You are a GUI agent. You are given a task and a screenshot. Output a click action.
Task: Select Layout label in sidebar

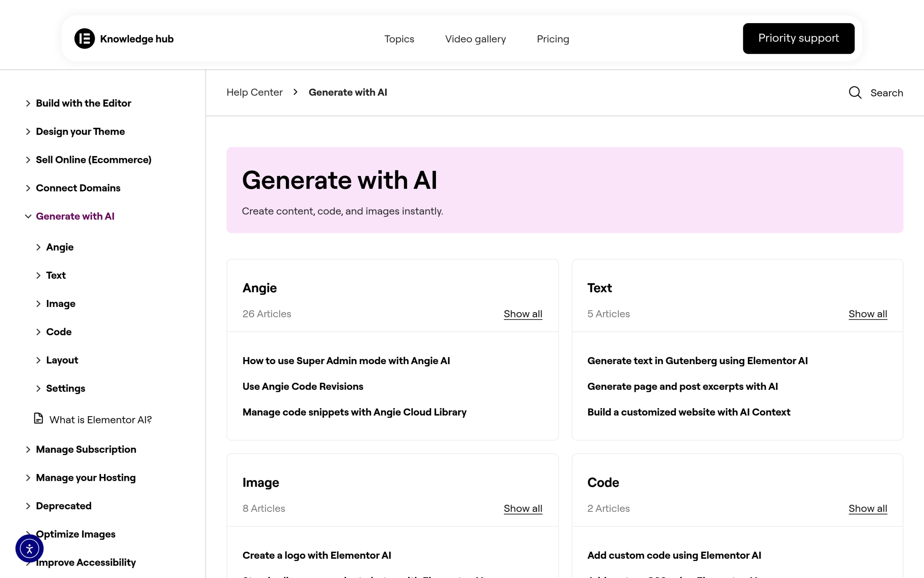(x=62, y=360)
